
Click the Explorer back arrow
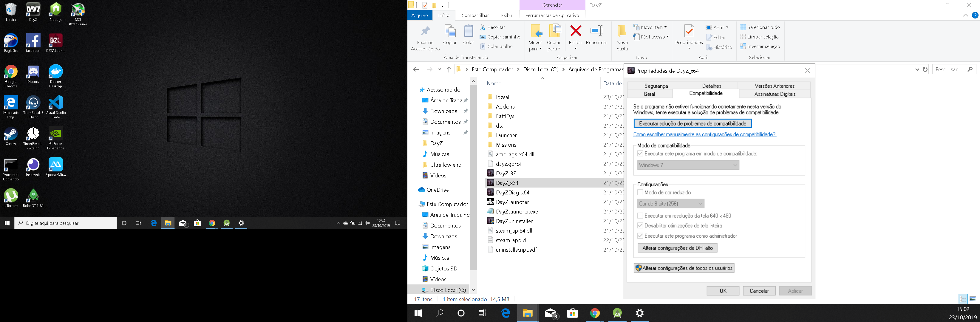coord(416,69)
